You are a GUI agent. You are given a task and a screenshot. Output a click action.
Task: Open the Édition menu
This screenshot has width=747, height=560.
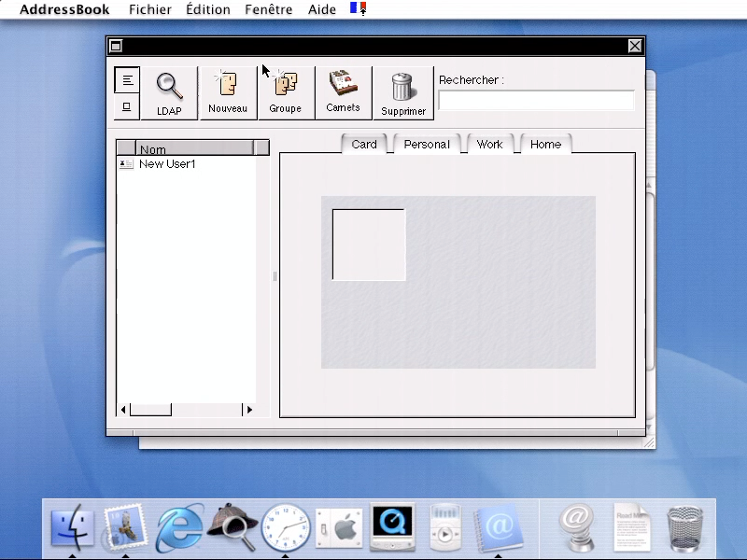pyautogui.click(x=208, y=9)
